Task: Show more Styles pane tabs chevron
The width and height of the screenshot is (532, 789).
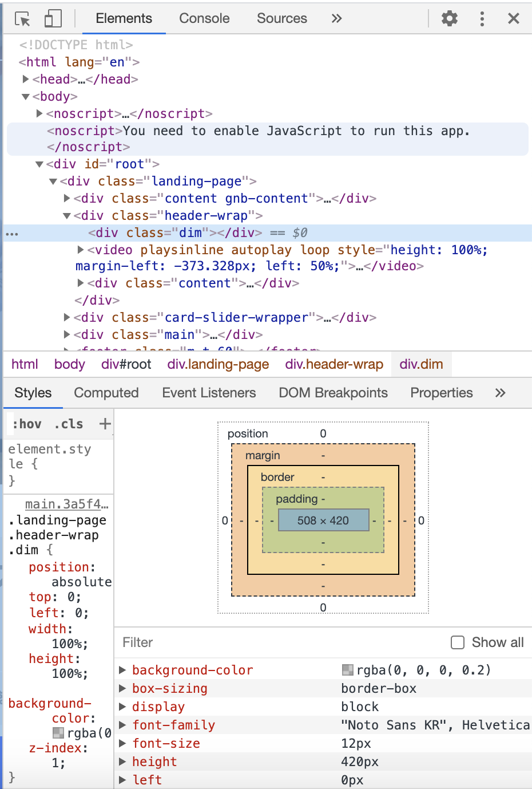Action: click(501, 393)
